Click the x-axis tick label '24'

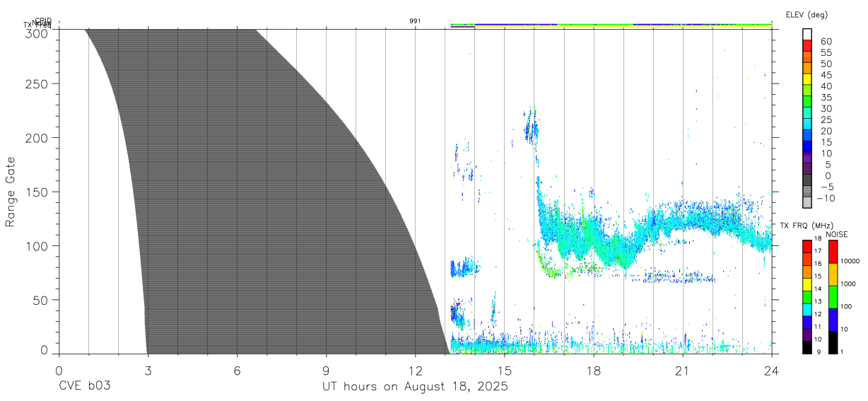(772, 371)
